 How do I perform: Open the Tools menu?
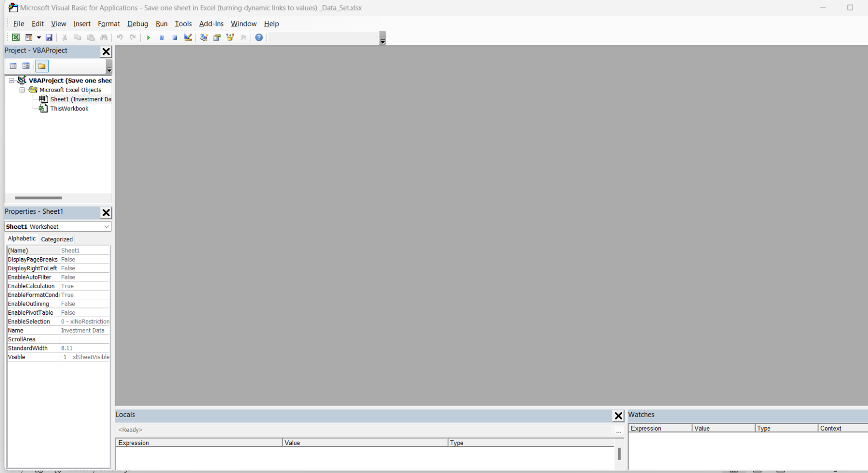click(183, 24)
